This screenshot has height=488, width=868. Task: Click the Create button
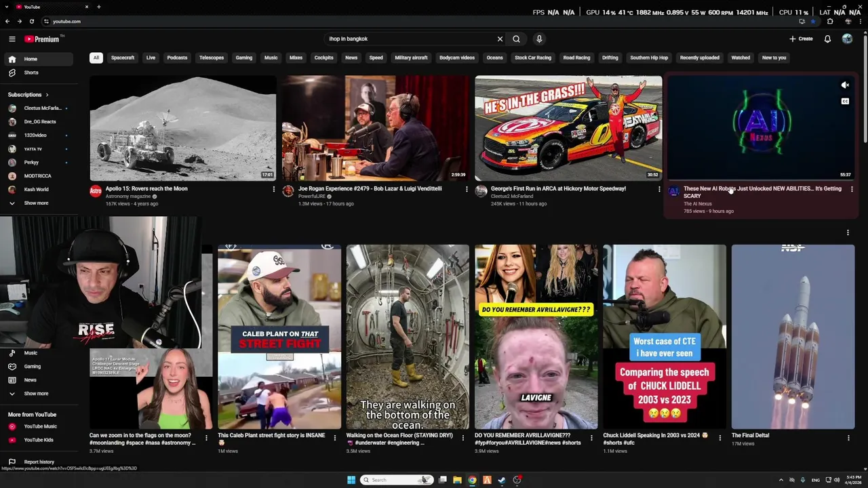[x=801, y=39]
